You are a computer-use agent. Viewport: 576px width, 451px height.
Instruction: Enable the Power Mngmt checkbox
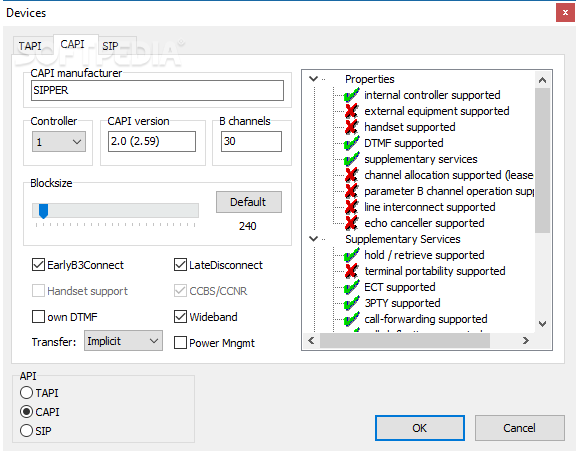(x=180, y=343)
